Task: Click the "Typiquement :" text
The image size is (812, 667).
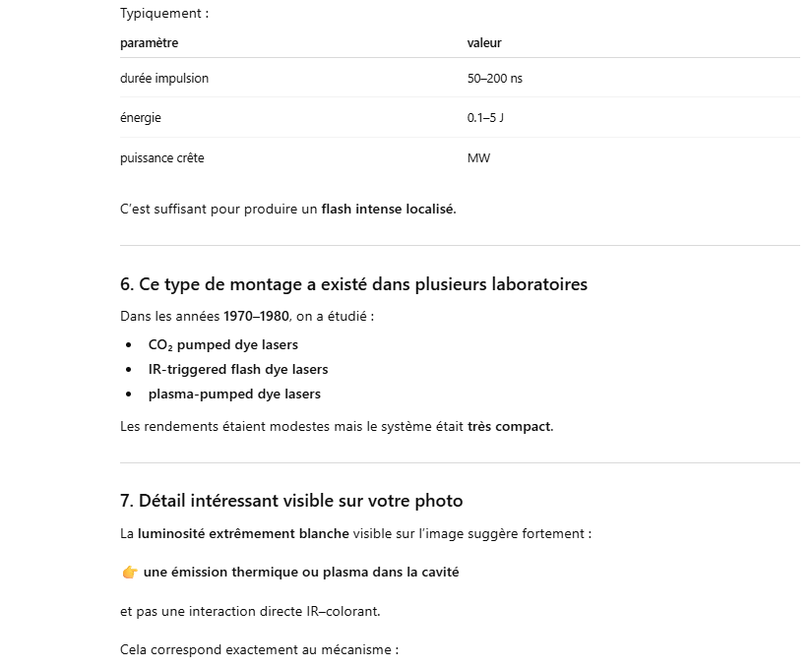Action: 164,14
